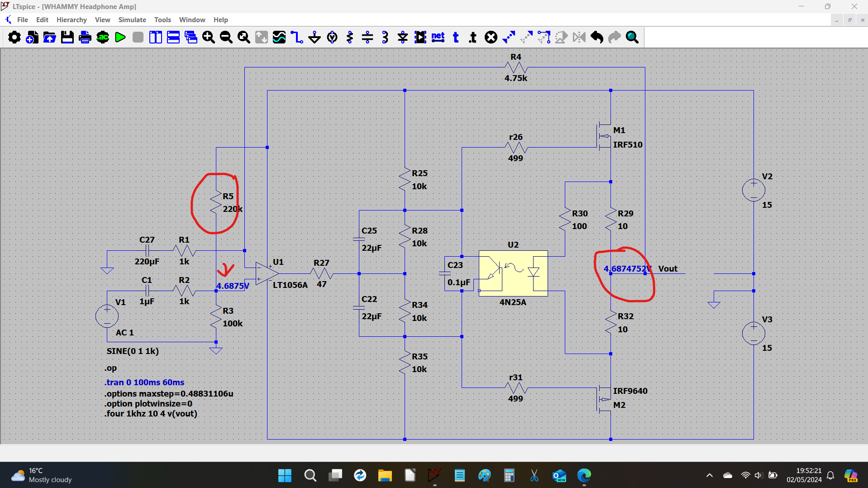Place a resistor component
This screenshot has height=488, width=868.
[350, 37]
